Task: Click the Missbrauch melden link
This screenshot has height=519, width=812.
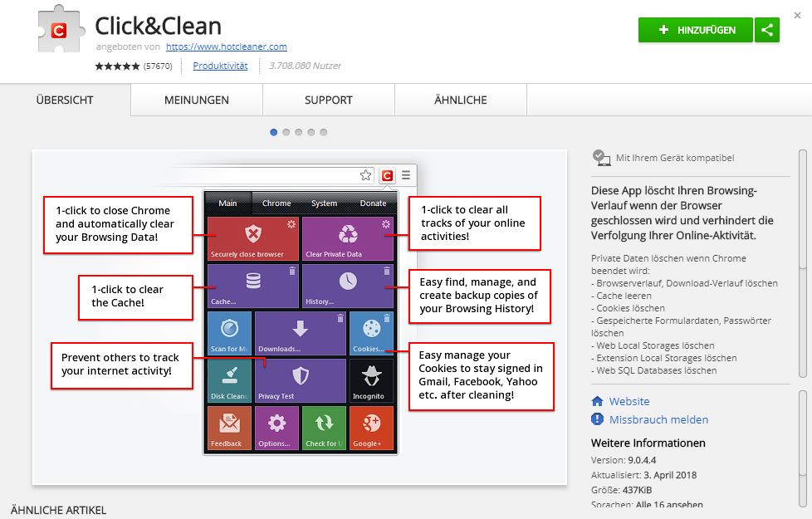Action: coord(658,419)
